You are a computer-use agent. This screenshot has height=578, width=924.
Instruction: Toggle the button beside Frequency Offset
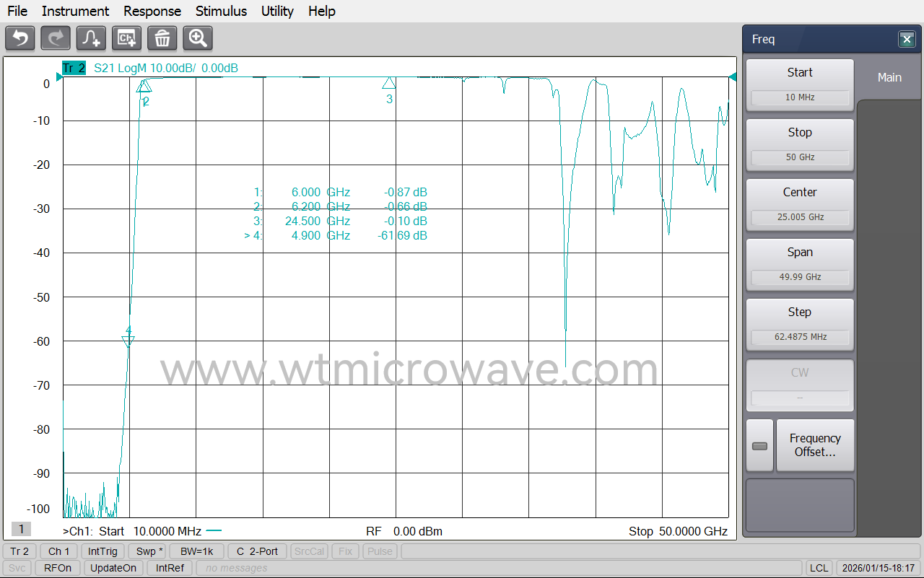[x=759, y=445]
